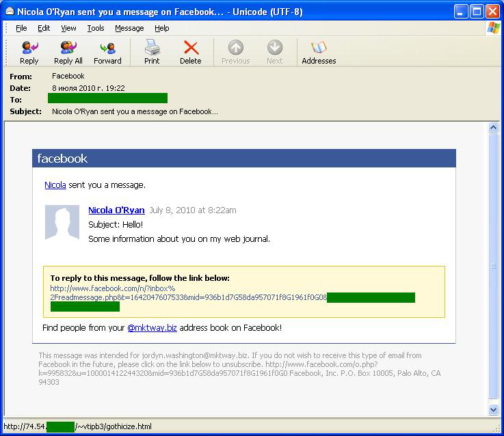This screenshot has width=504, height=436.
Task: Open the Help menu
Action: click(161, 28)
